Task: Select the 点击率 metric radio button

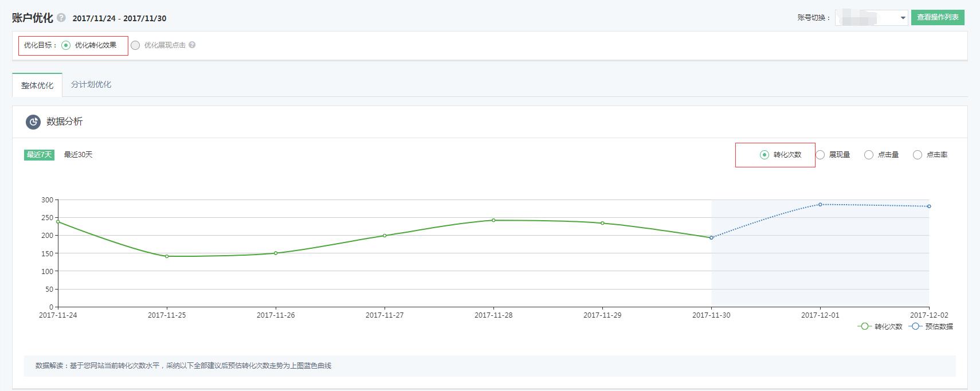Action: 918,155
